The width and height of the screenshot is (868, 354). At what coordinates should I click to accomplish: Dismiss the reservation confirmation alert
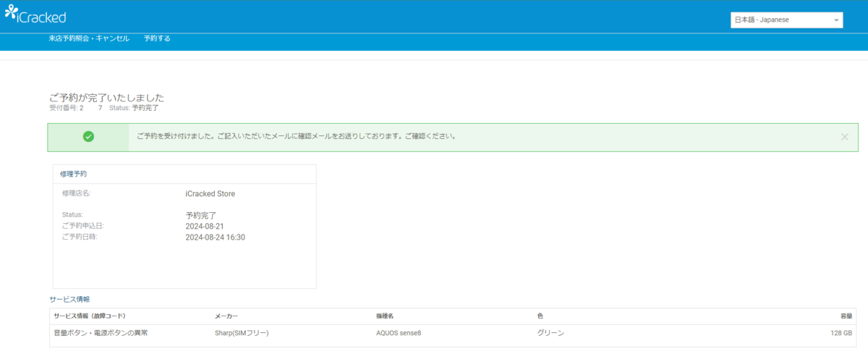point(844,137)
